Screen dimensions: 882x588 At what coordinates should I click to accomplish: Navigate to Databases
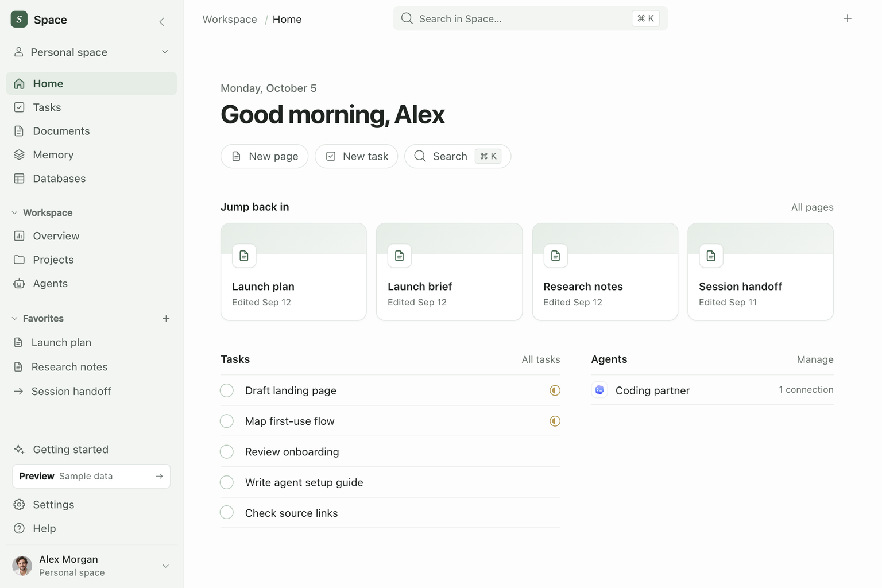91,179
